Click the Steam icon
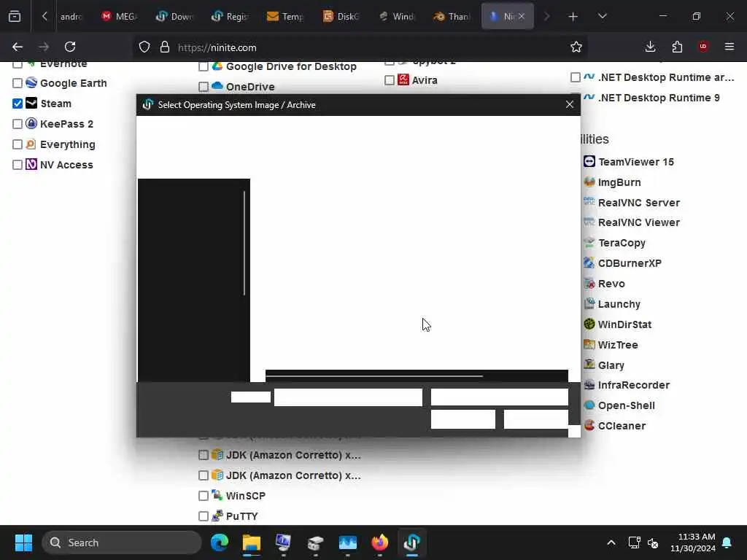 [31, 103]
